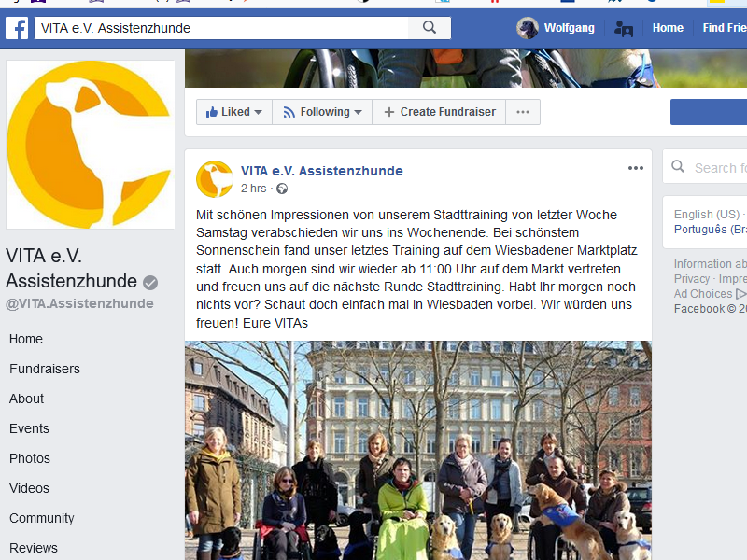Expand the Following dropdown
747x560 pixels.
[322, 112]
